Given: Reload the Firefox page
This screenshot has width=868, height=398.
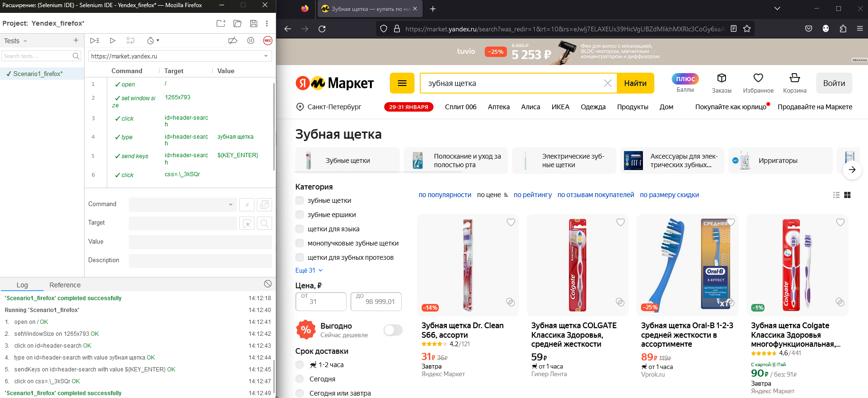Looking at the screenshot, I should pos(322,29).
